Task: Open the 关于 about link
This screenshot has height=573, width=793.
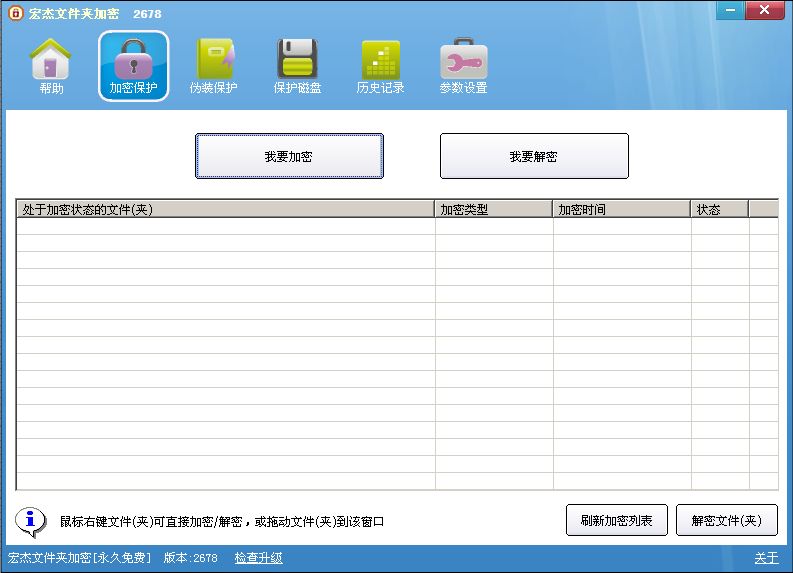Action: (x=765, y=558)
